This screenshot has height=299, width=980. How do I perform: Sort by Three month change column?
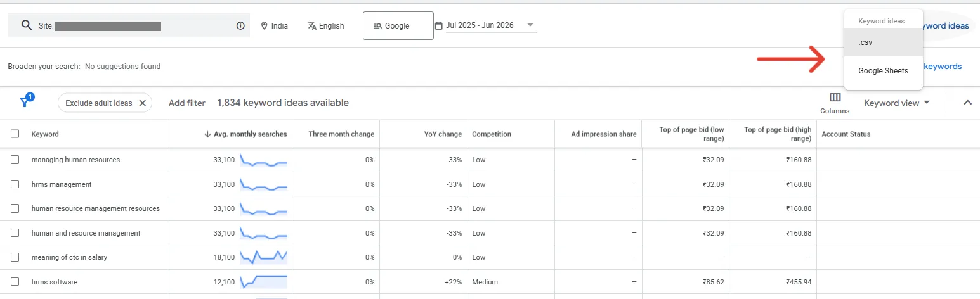[341, 134]
